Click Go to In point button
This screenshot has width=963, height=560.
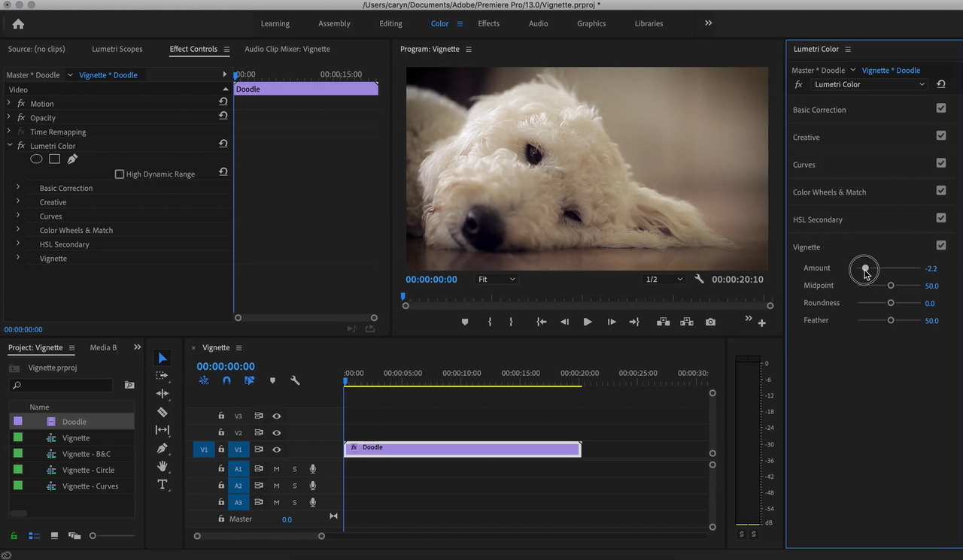(x=541, y=322)
